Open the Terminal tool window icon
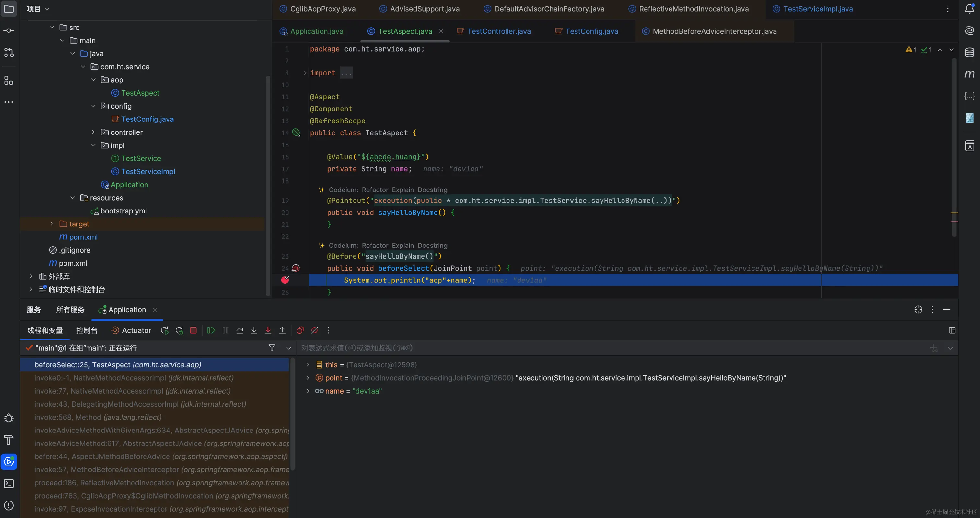The height and width of the screenshot is (518, 980). click(9, 483)
